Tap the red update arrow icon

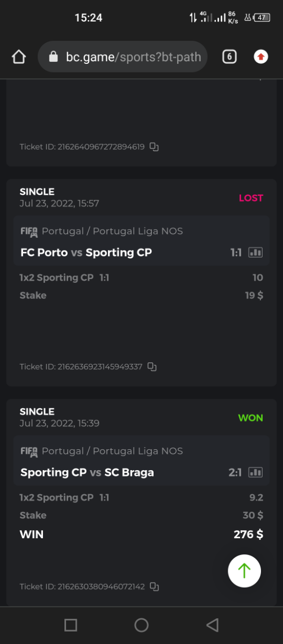coord(261,57)
